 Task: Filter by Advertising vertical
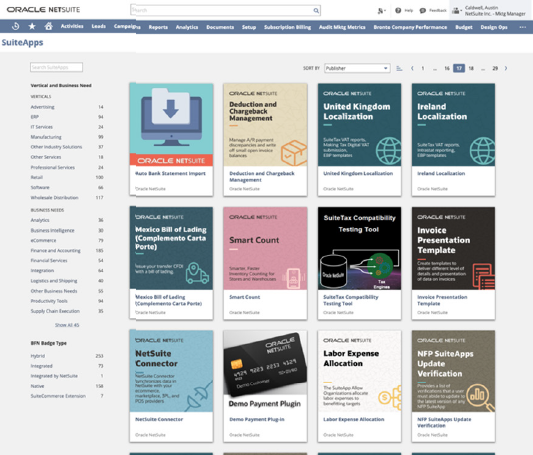click(x=42, y=107)
